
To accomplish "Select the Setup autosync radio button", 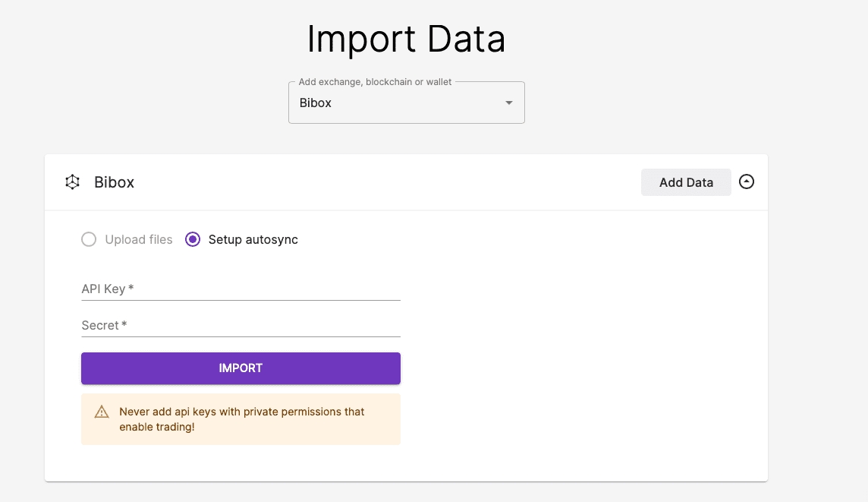I will coord(193,240).
